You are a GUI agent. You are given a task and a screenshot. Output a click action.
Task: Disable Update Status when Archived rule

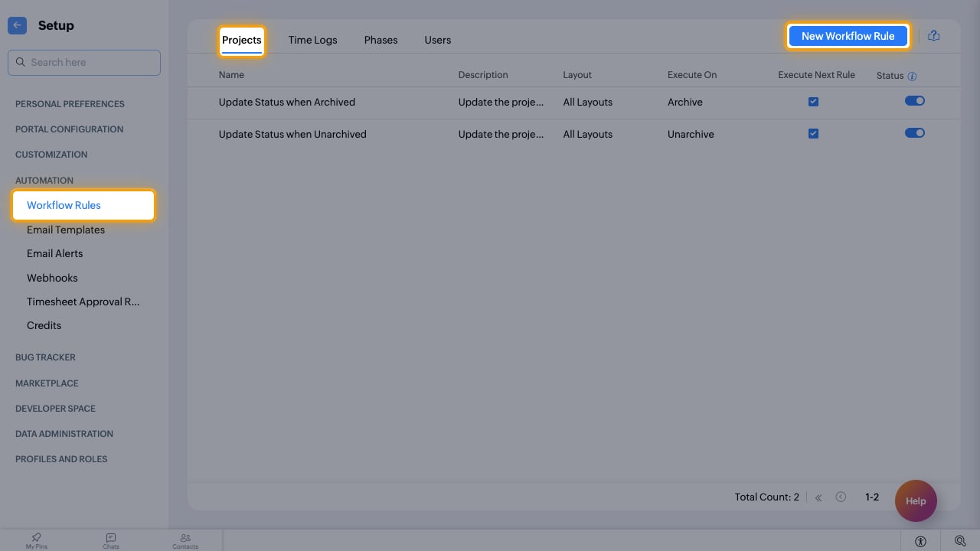coord(915,101)
